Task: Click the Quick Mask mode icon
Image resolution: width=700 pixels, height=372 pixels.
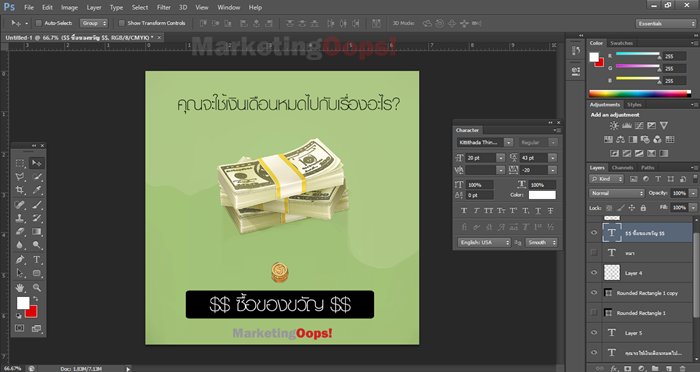Action: click(20, 328)
